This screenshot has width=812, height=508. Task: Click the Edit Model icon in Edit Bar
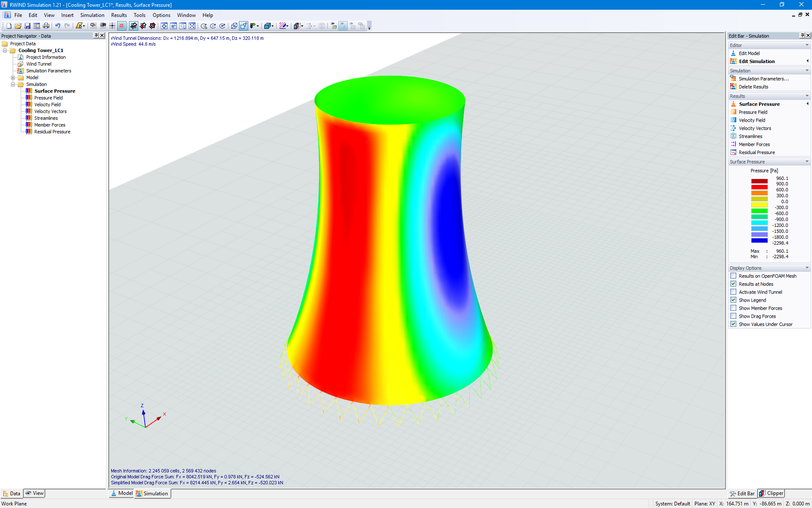733,52
